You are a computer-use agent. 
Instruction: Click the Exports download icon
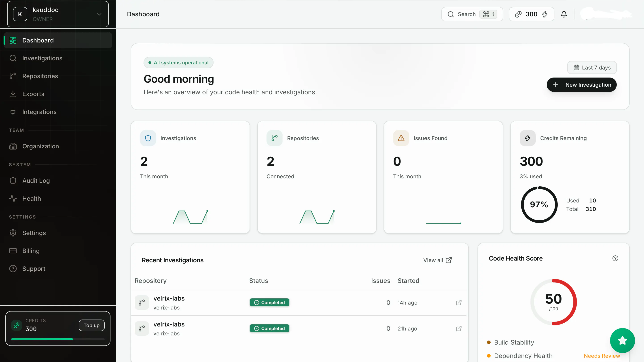coord(13,94)
